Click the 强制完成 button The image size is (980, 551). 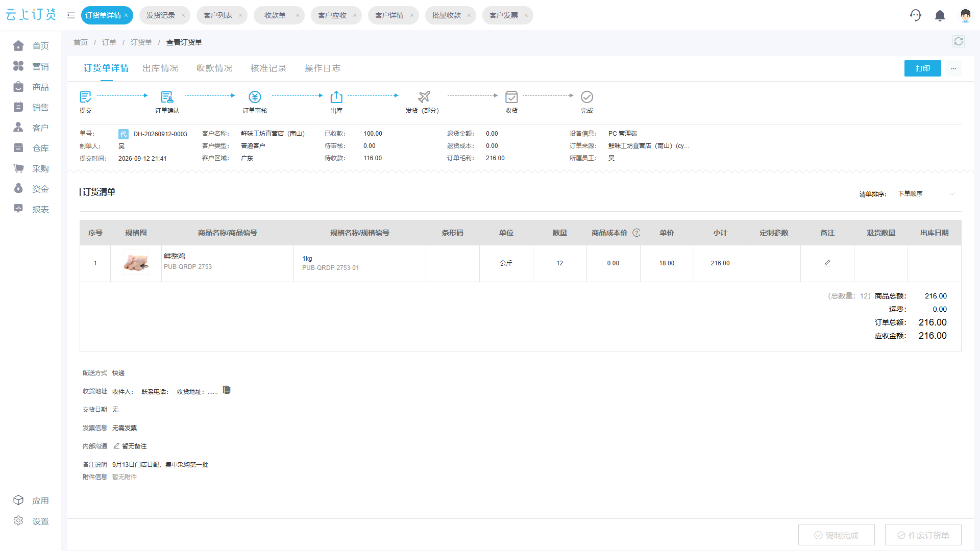click(x=837, y=535)
